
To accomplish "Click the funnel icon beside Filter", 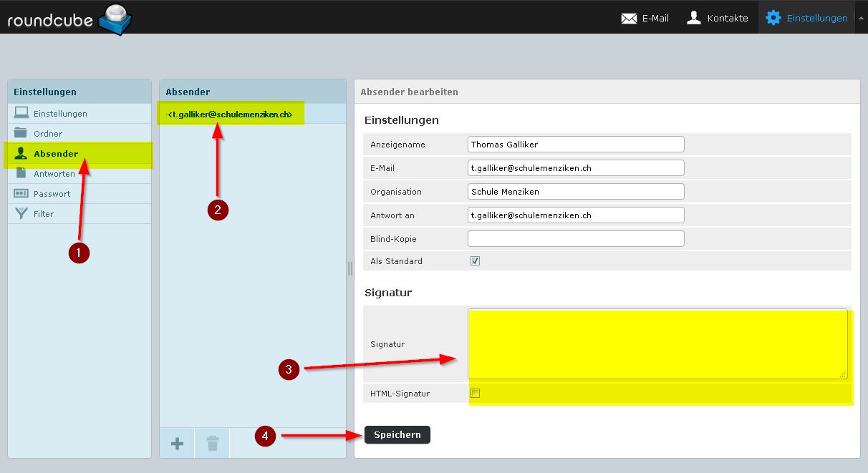I will tap(21, 213).
